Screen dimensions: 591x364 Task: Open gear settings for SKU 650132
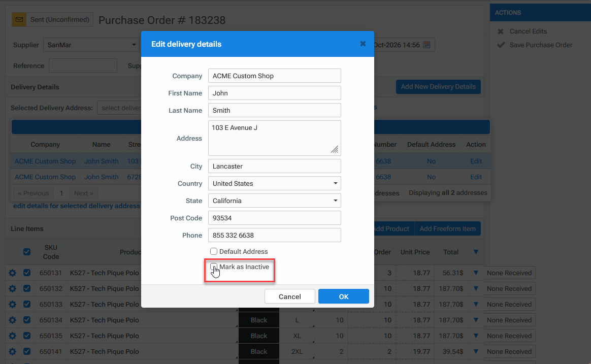click(x=12, y=289)
